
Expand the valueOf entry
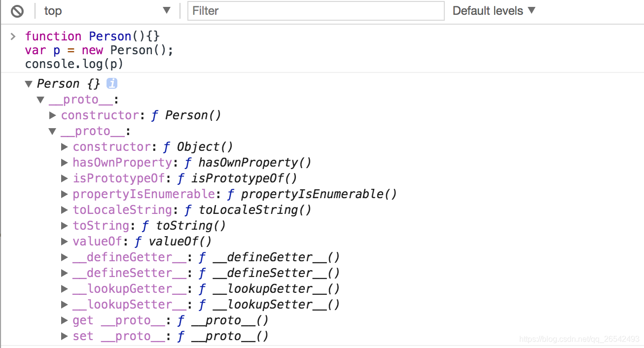pos(65,242)
